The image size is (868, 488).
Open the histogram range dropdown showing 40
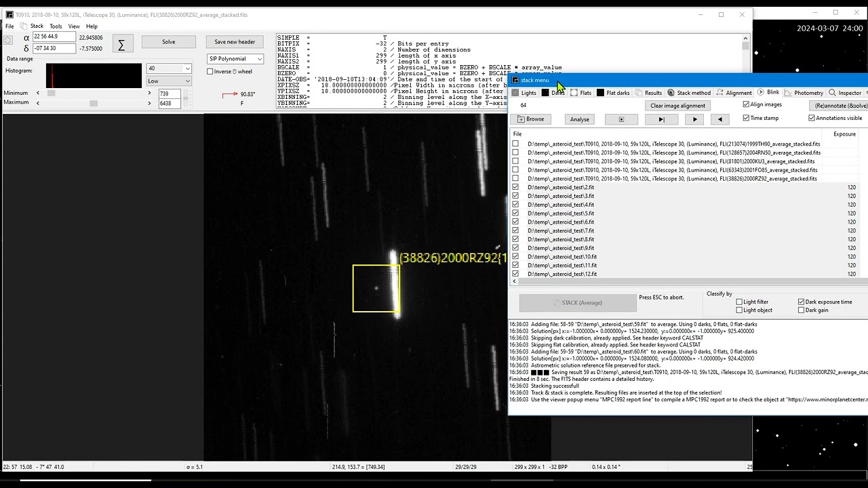170,68
